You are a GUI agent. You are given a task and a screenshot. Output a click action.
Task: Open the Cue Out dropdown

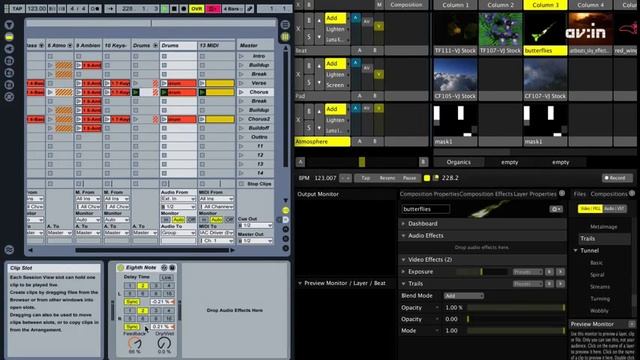(256, 225)
